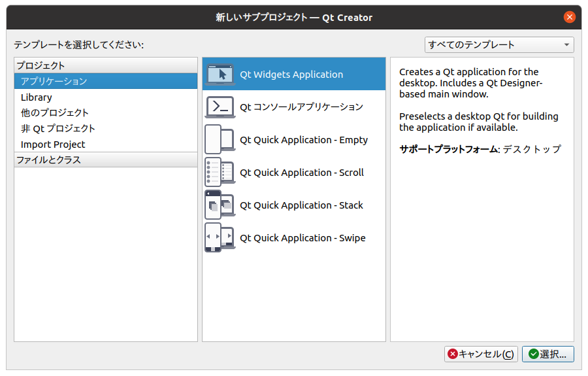Click the Qt Quick Application - Scroll icon
588x376 pixels.
(x=220, y=172)
